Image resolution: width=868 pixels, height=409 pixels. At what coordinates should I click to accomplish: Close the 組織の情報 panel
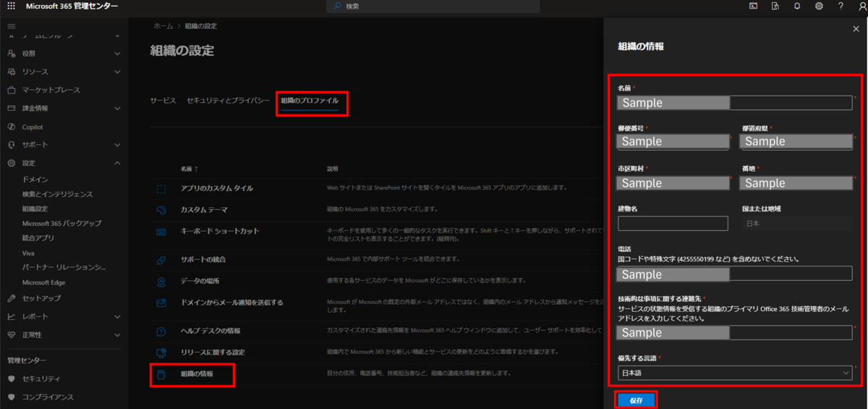click(856, 29)
